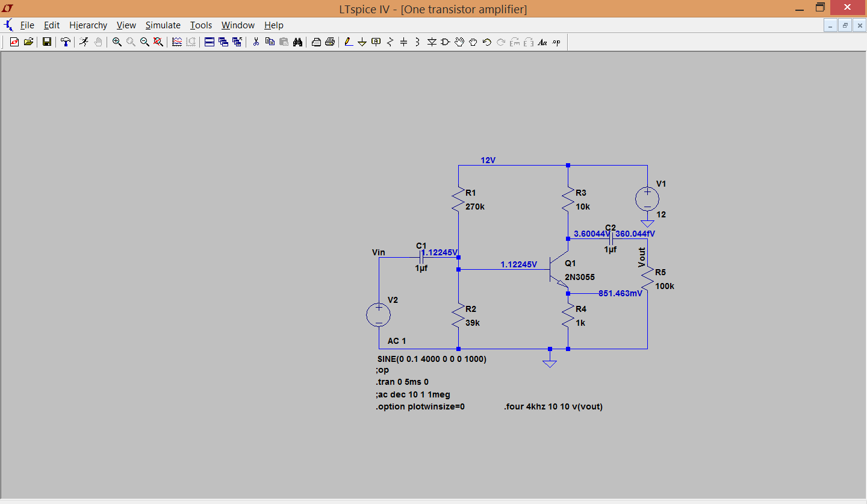The height and width of the screenshot is (504, 867).
Task: Open the File menu
Action: point(27,25)
